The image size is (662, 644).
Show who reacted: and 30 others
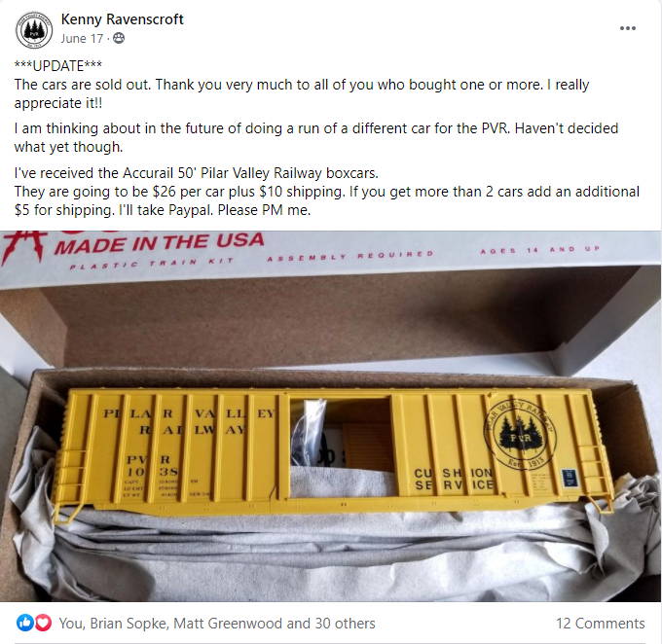tap(331, 624)
